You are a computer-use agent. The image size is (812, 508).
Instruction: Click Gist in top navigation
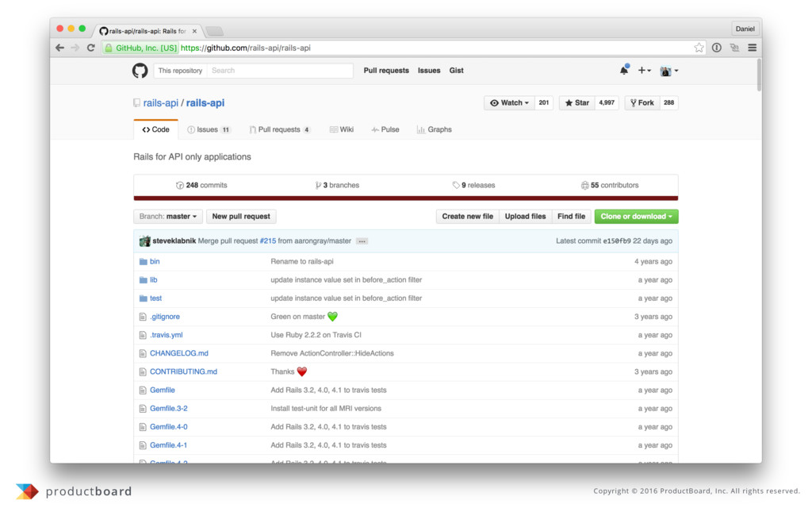(456, 71)
